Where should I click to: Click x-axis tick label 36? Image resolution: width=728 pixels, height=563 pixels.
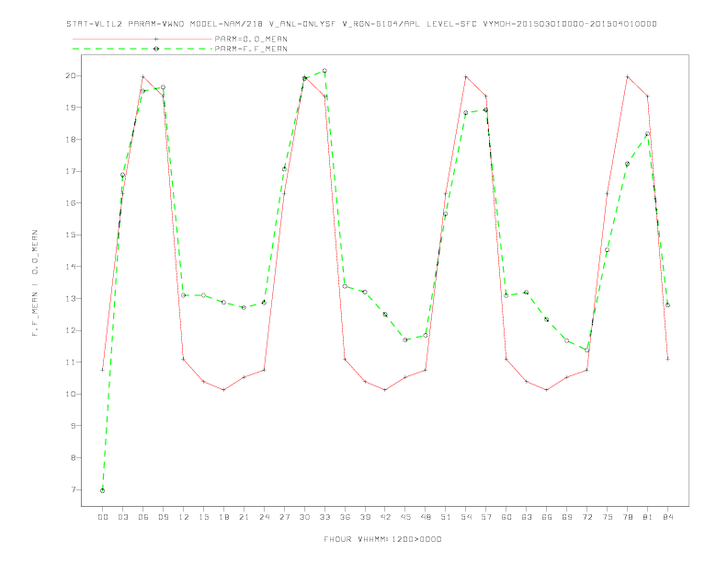click(x=345, y=517)
